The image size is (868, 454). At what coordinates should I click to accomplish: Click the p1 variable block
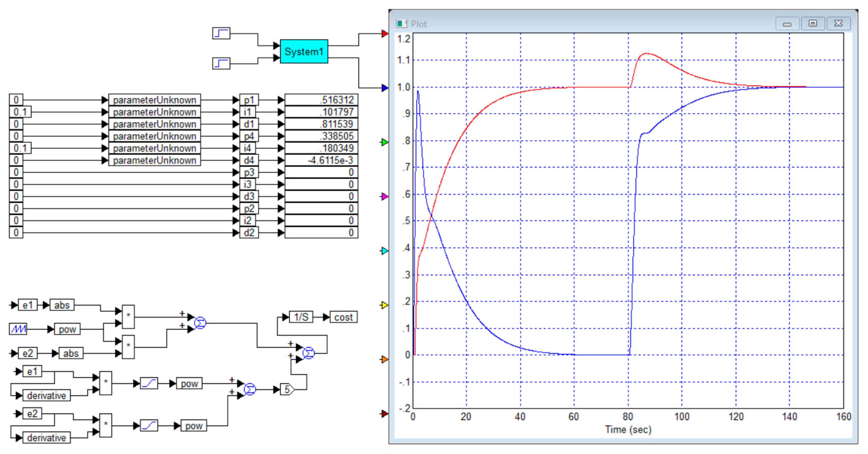tap(249, 100)
